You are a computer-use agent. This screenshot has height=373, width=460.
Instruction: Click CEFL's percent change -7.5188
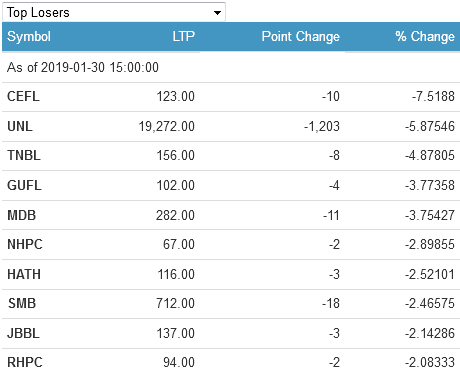click(x=433, y=97)
